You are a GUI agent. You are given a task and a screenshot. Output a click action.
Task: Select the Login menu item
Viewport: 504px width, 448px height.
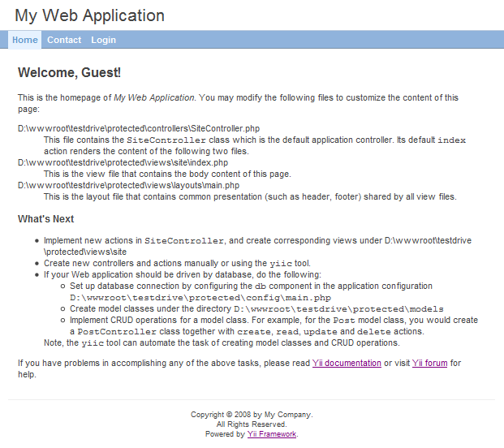pos(103,40)
